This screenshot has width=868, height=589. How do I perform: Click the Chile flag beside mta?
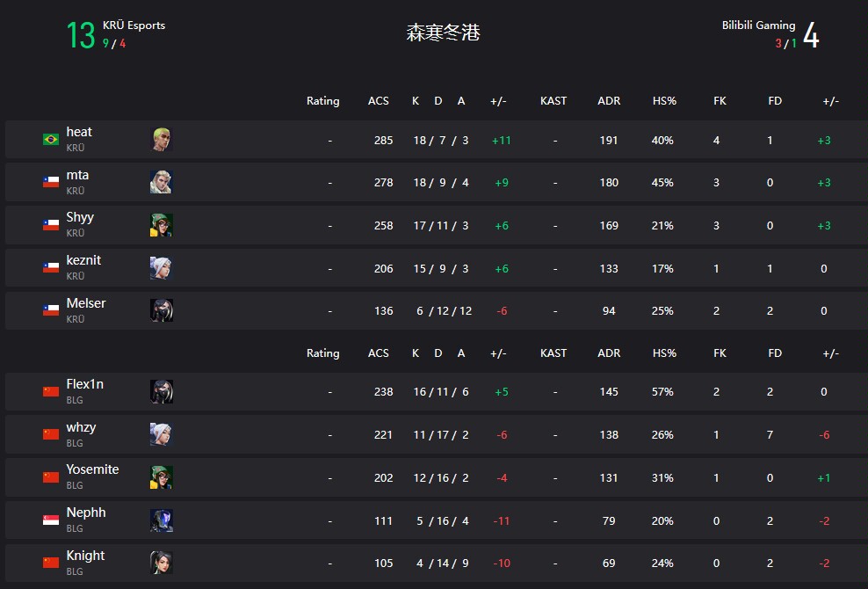(x=51, y=182)
